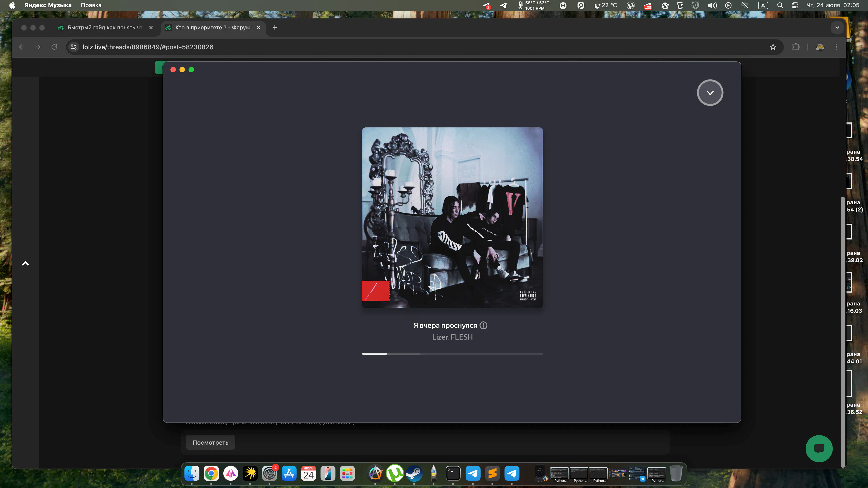Go forward in the browser
868x488 pixels.
click(x=38, y=47)
